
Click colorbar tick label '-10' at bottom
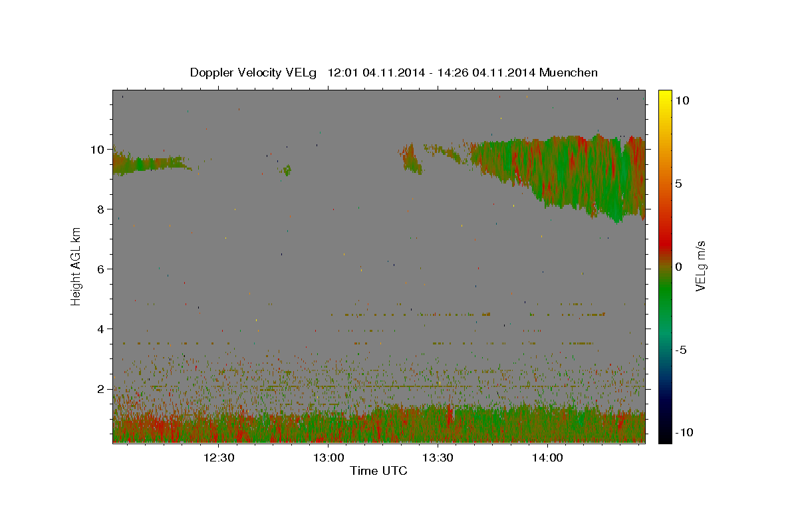coord(684,433)
